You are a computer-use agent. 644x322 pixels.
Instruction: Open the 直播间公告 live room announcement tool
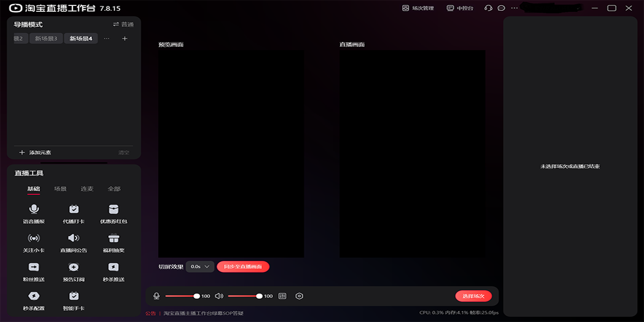(74, 243)
